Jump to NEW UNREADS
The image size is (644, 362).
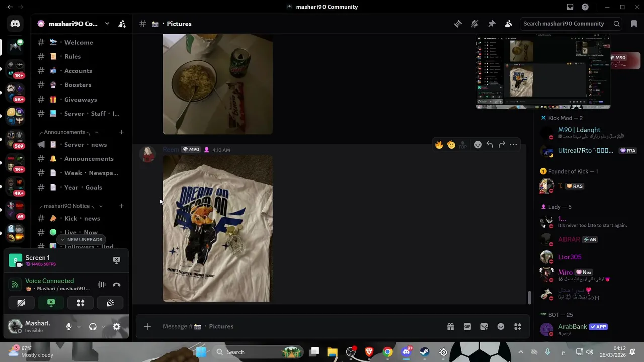coord(82,240)
